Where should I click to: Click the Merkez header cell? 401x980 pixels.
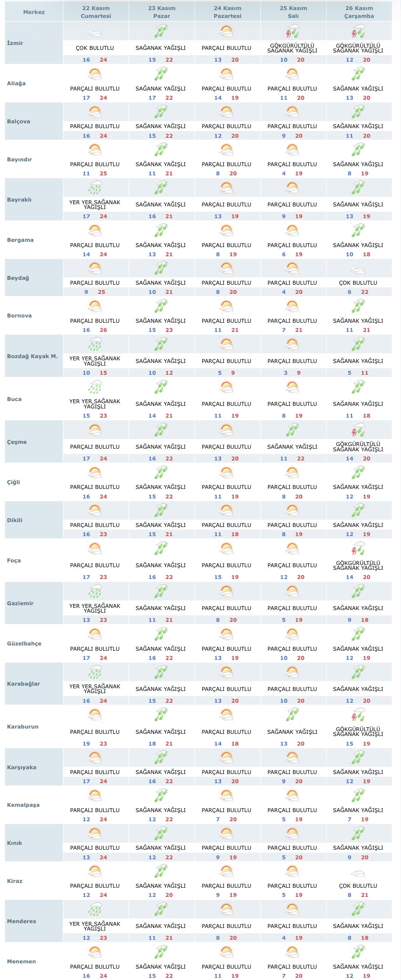34,12
